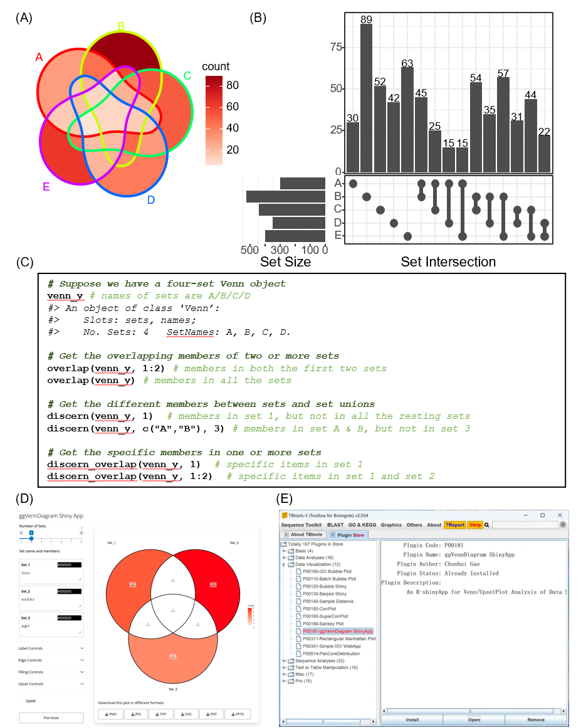Click the Number of Sets slider handle
The image size is (581, 728).
click(31, 539)
